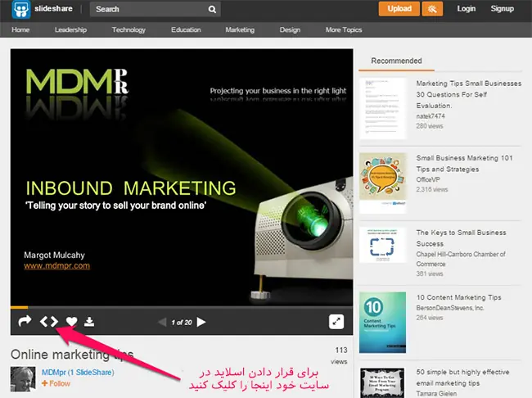The image size is (532, 398).
Task: Open the embed code icon
Action: [49, 321]
